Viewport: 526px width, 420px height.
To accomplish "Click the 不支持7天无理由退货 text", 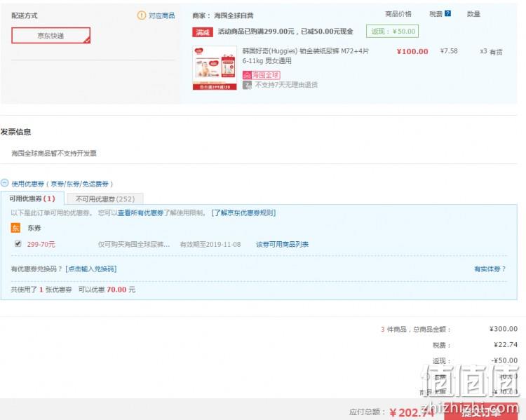I will pyautogui.click(x=286, y=85).
